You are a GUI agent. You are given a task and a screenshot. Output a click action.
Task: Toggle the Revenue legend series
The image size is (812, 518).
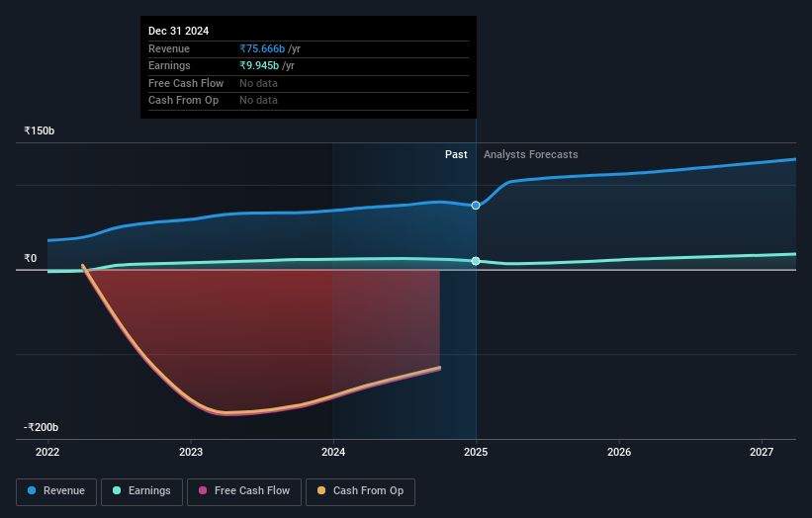(56, 491)
